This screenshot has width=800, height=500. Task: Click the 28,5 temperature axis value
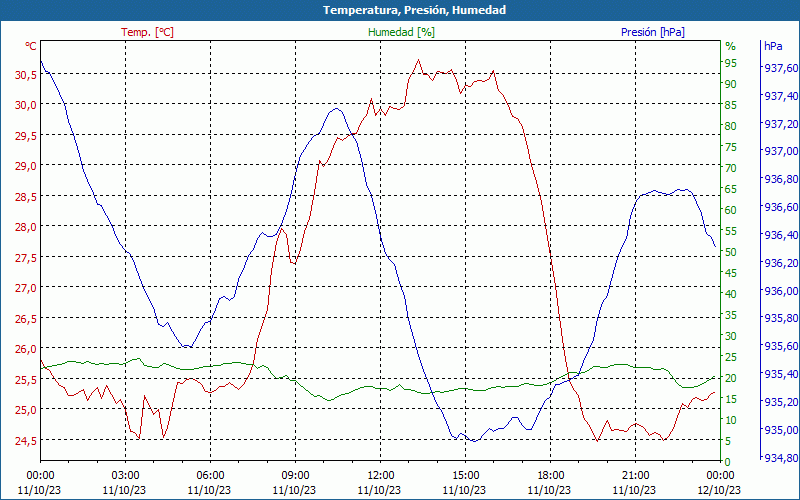(26, 196)
